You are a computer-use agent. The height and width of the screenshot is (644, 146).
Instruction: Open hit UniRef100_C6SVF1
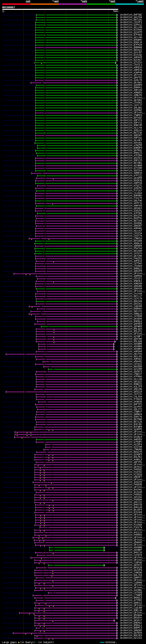[131, 22]
